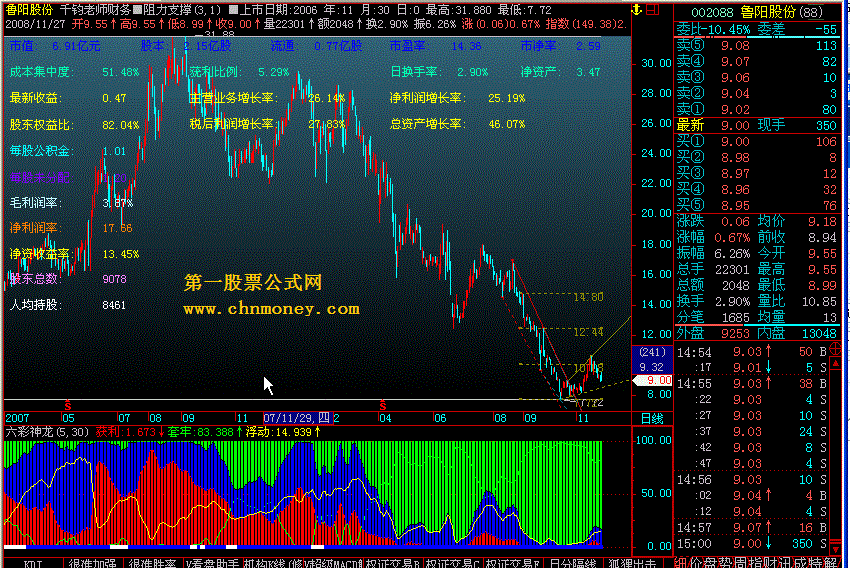
Task: Click the 成本集中度 51.48% entry
Action: pyautogui.click(x=74, y=72)
